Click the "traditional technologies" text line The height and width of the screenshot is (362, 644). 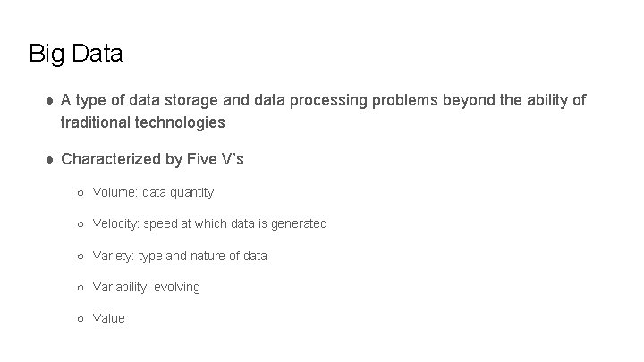142,122
